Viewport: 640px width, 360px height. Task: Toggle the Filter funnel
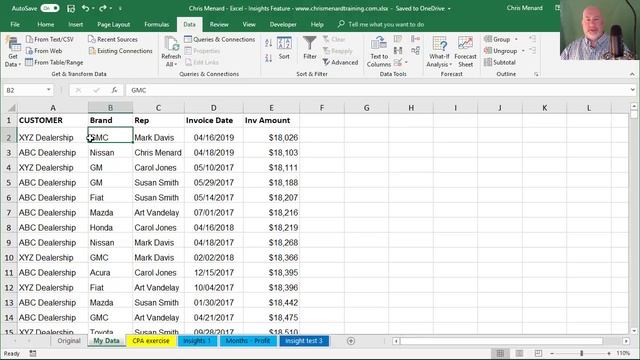pos(310,48)
